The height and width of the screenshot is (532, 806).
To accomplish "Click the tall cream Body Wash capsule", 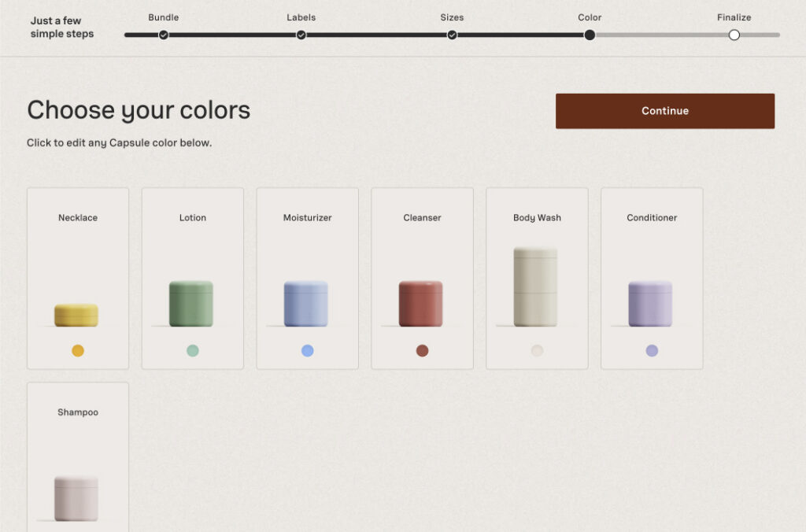I will click(535, 287).
